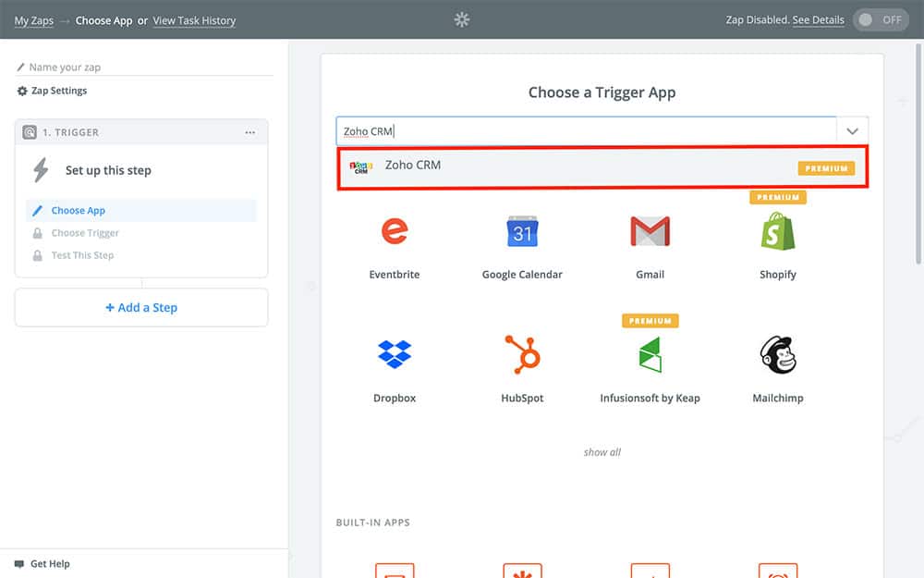Viewport: 924px width, 578px height.
Task: Select the Eventbrite app icon
Action: click(x=395, y=231)
